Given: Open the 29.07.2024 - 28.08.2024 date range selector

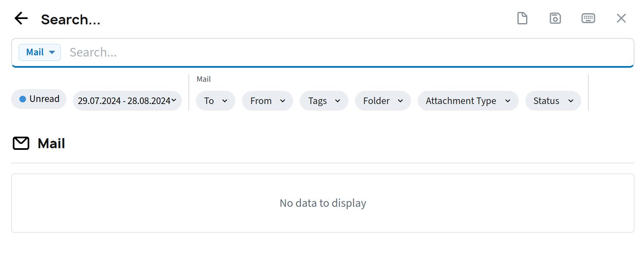Looking at the screenshot, I should (127, 101).
